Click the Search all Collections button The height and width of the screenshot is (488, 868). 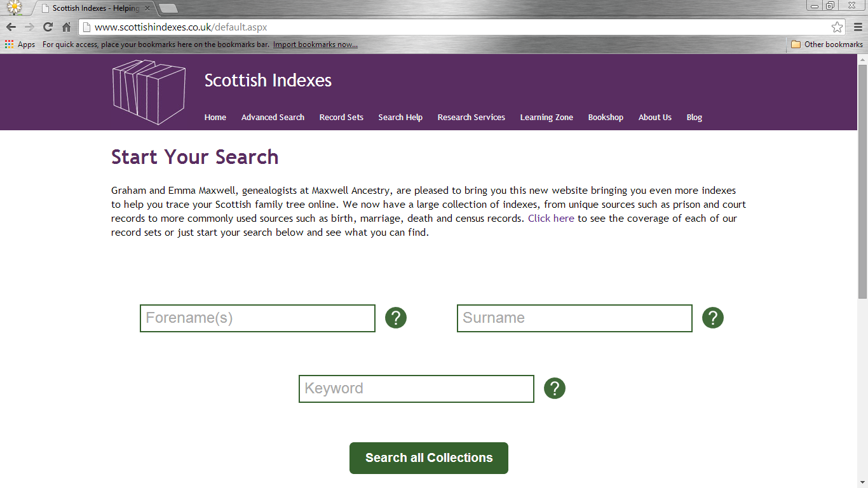[x=429, y=458]
